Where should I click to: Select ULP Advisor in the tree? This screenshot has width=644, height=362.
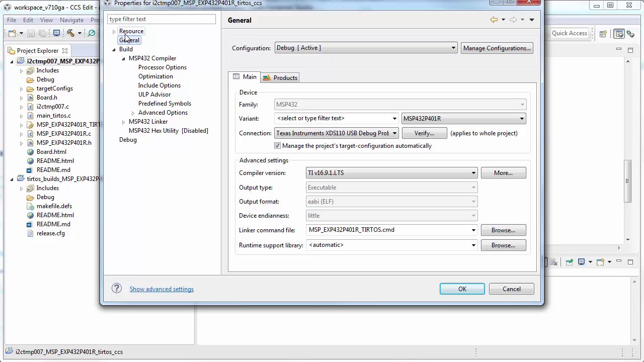pyautogui.click(x=154, y=95)
